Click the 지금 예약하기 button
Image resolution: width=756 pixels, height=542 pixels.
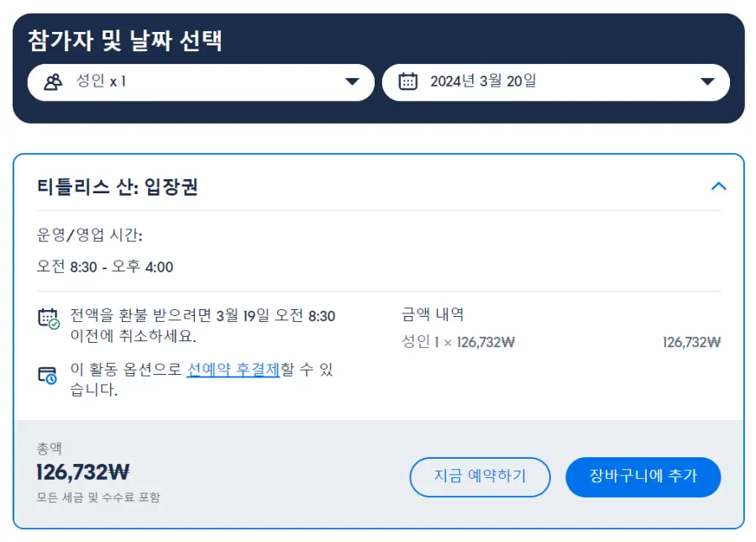pyautogui.click(x=480, y=477)
